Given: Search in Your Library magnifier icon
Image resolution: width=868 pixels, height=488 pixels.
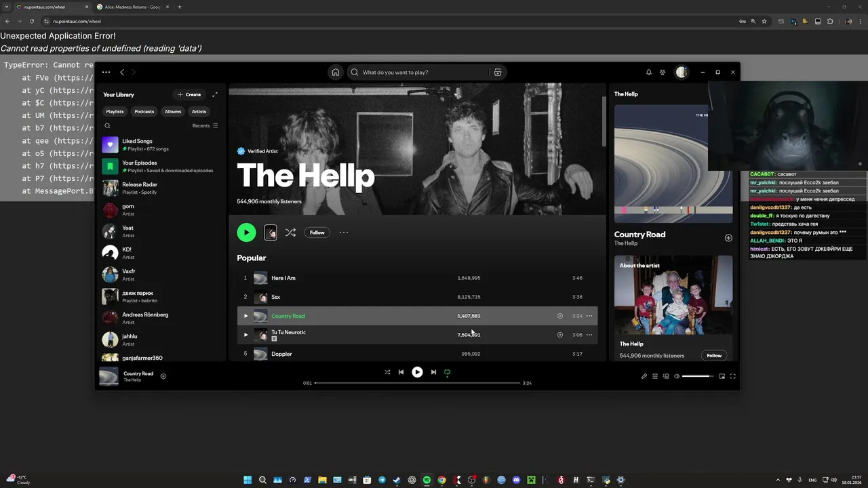Looking at the screenshot, I should pyautogui.click(x=107, y=126).
